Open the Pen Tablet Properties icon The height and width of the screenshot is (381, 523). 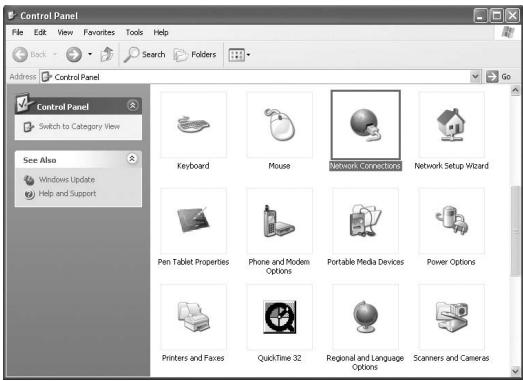[193, 221]
